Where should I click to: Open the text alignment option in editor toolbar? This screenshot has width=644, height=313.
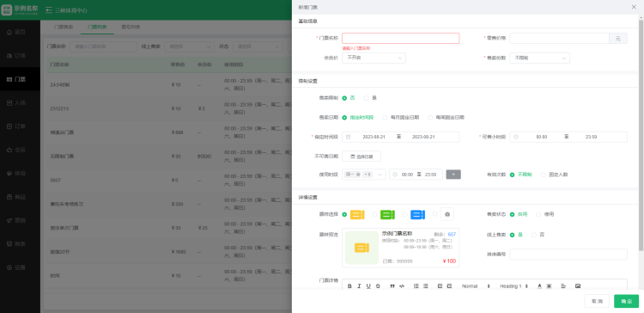[563, 285]
